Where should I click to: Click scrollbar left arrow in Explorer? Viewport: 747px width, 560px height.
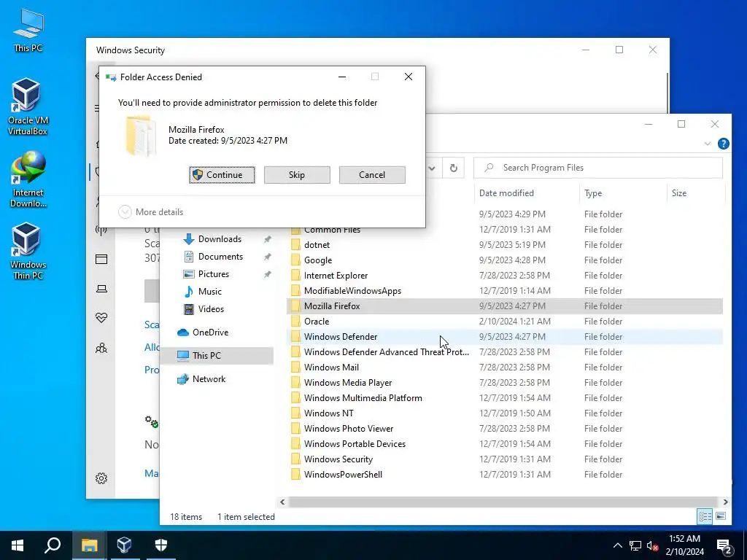pyautogui.click(x=282, y=502)
